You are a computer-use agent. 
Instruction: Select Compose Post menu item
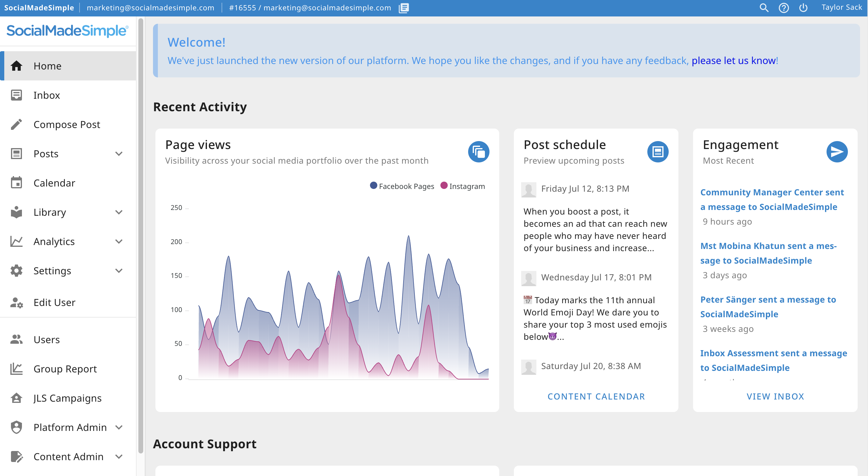pyautogui.click(x=68, y=124)
